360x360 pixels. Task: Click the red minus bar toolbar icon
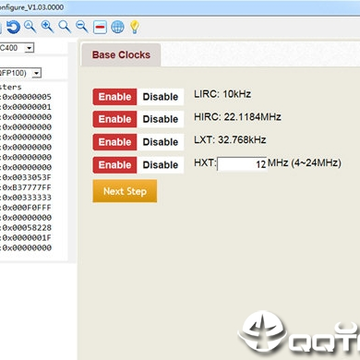[100, 27]
